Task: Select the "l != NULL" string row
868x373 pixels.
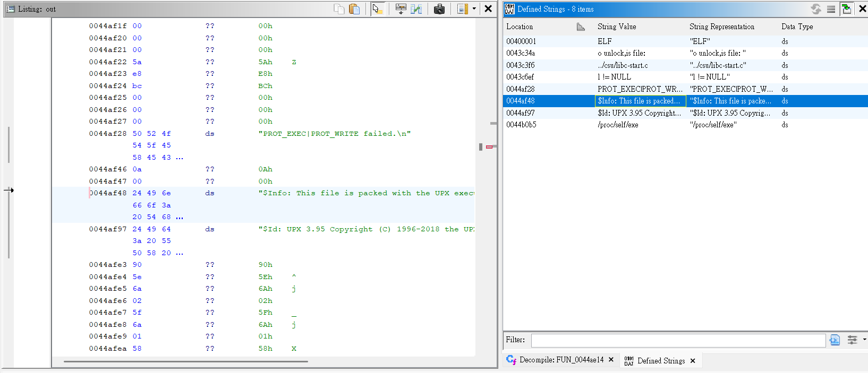Action: pos(685,77)
